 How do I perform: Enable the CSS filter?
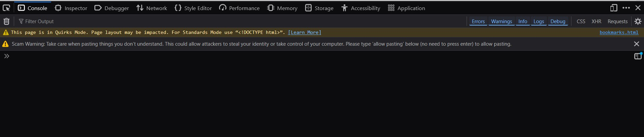click(x=581, y=21)
